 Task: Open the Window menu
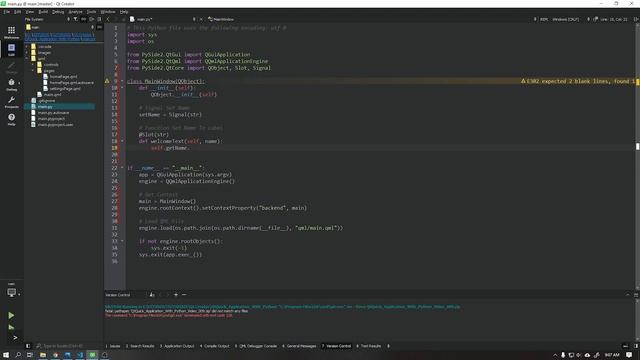pos(108,12)
